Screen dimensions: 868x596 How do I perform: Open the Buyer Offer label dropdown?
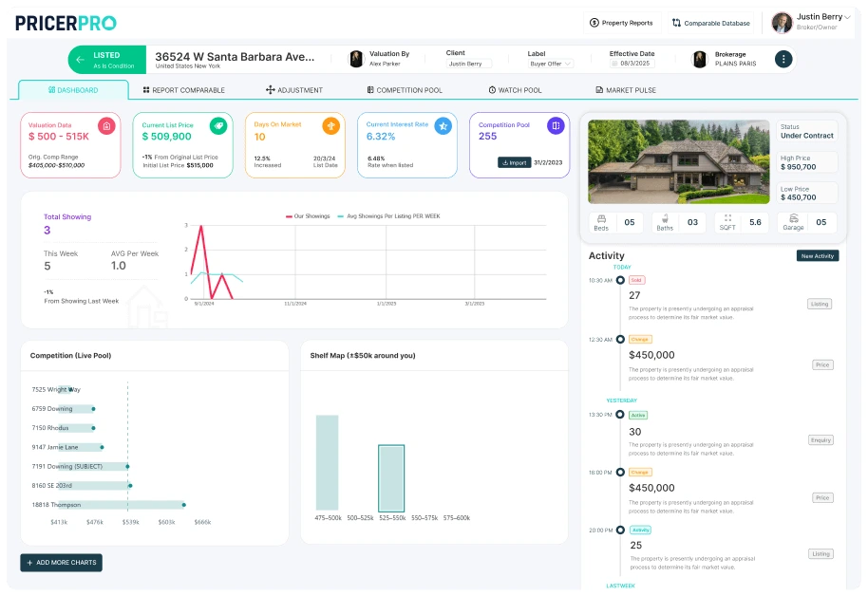550,64
